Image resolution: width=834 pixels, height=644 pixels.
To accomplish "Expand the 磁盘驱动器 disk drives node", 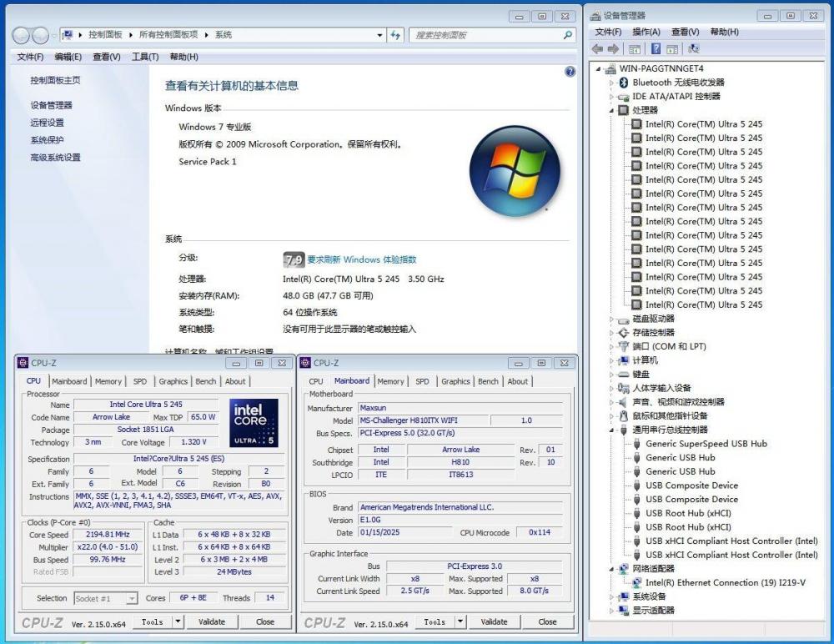I will pos(611,319).
